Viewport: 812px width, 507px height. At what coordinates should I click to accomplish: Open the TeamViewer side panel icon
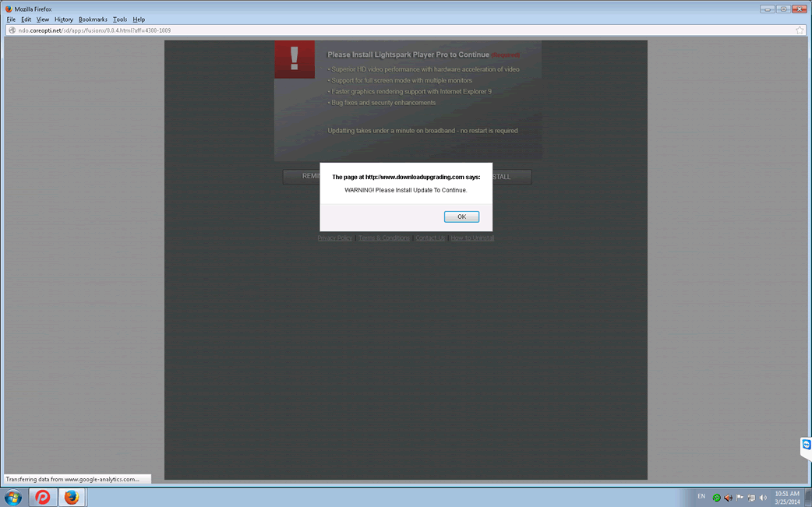[806, 445]
